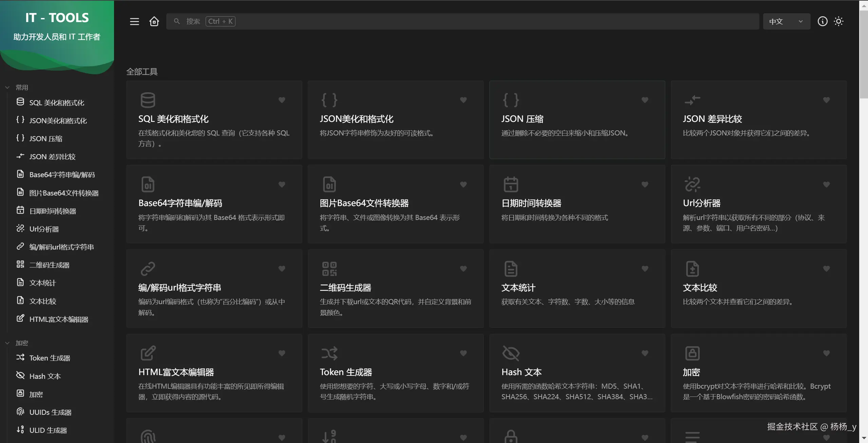
Task: Favorite the Url分析器 card
Action: coord(826,184)
